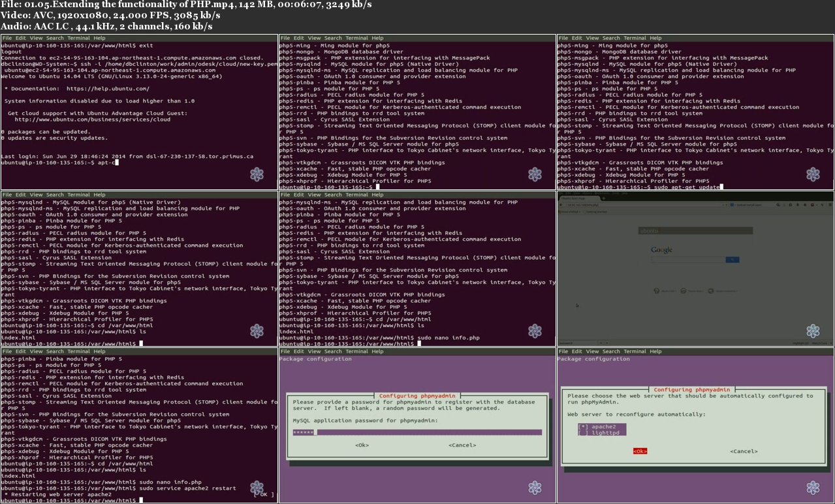Click the file name header line ending .mp4
This screenshot has width=835, height=504.
pyautogui.click(x=186, y=5)
